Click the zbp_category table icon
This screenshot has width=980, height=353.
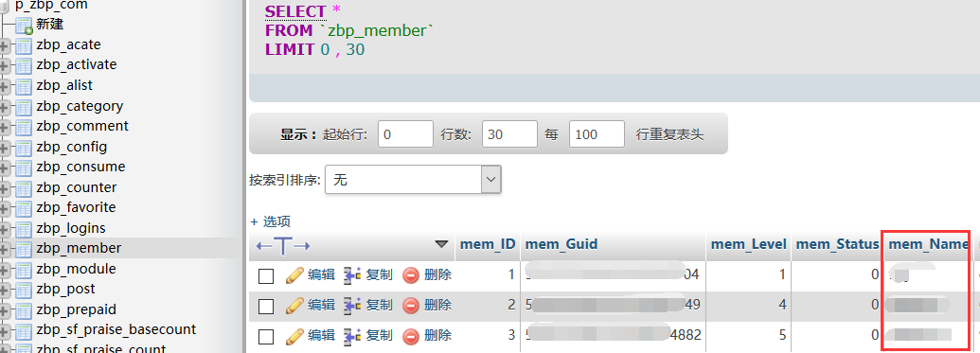pos(23,107)
